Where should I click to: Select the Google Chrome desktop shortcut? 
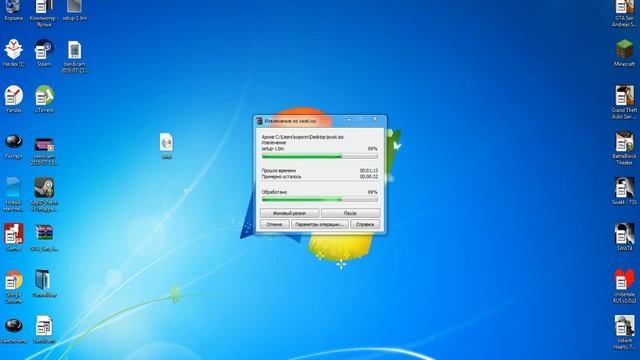(13, 287)
